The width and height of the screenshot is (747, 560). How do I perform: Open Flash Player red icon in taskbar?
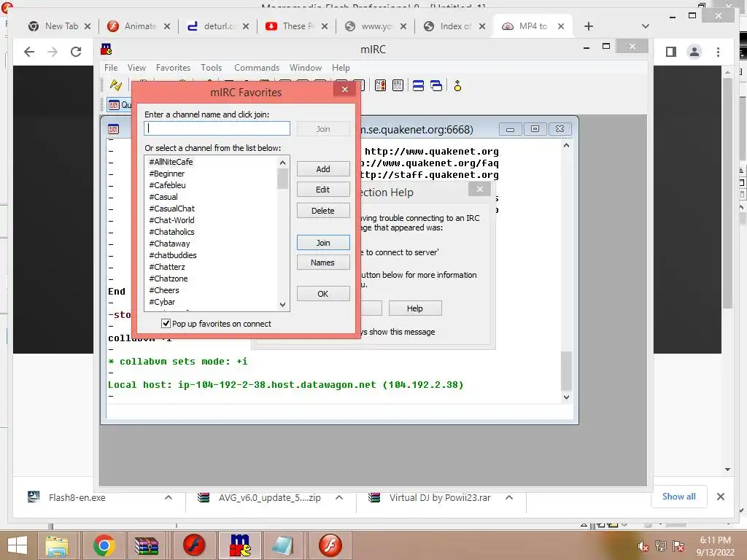pos(193,545)
